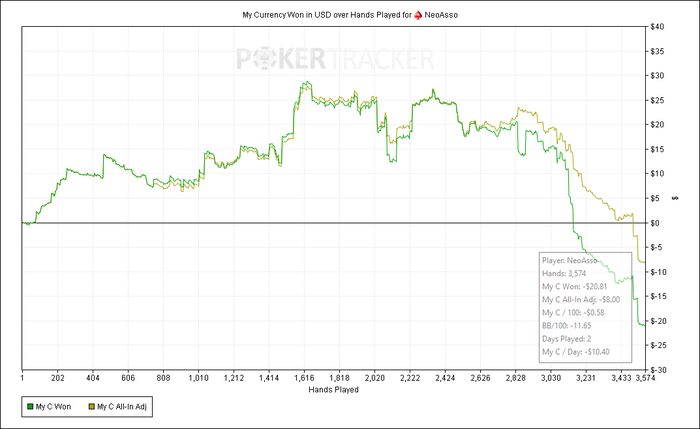Click the 606 x-axis tick label
This screenshot has width=700, height=429.
click(128, 378)
